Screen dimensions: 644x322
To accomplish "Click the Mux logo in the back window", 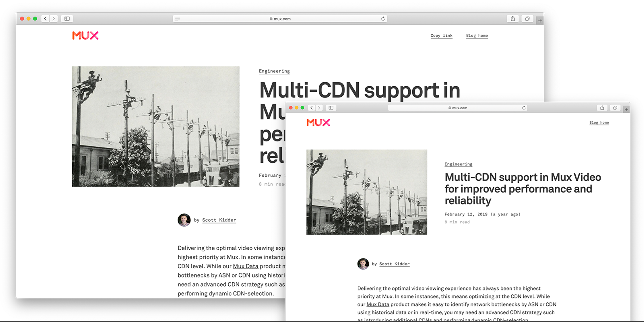I will click(85, 36).
